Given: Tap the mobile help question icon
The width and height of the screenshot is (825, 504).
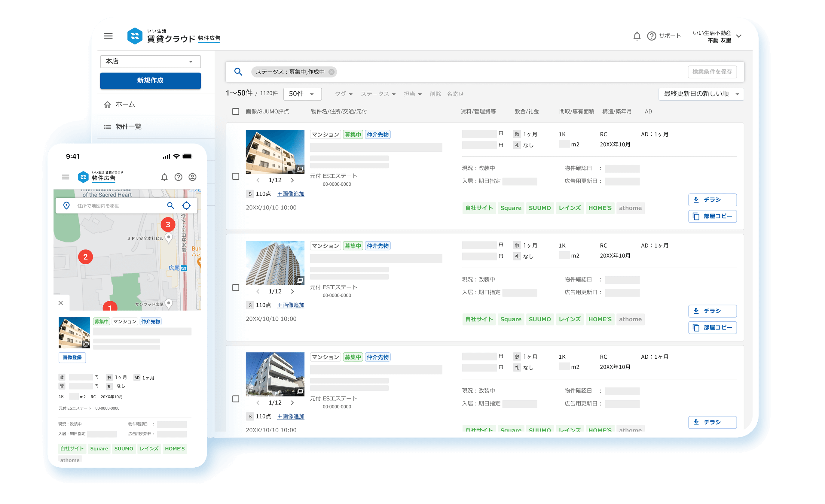Looking at the screenshot, I should pyautogui.click(x=179, y=177).
